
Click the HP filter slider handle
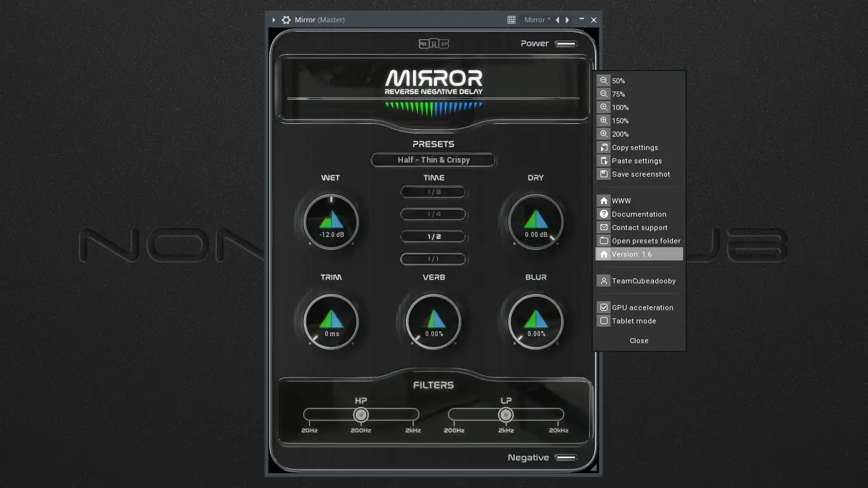361,415
